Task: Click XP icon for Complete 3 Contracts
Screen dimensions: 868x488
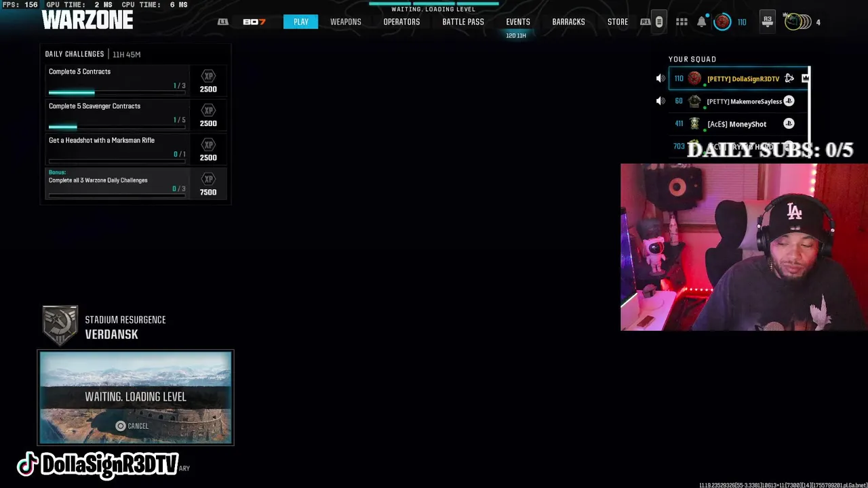Action: 208,77
